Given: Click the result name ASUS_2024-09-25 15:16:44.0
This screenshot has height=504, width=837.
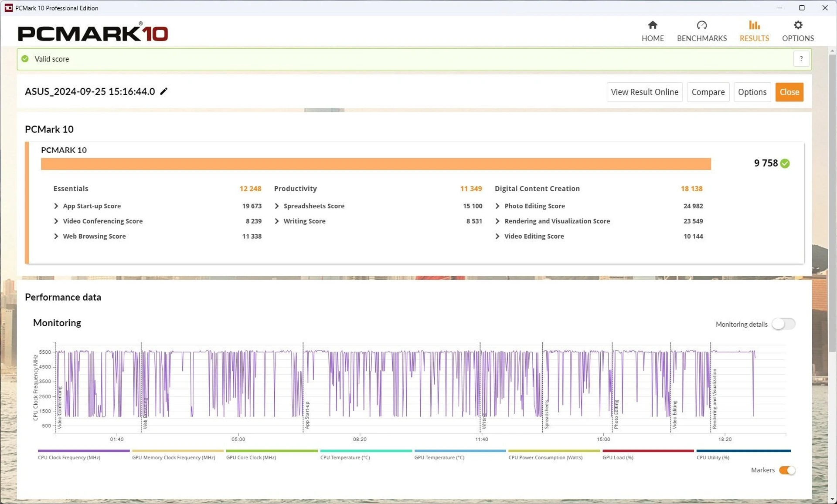Looking at the screenshot, I should (x=90, y=91).
